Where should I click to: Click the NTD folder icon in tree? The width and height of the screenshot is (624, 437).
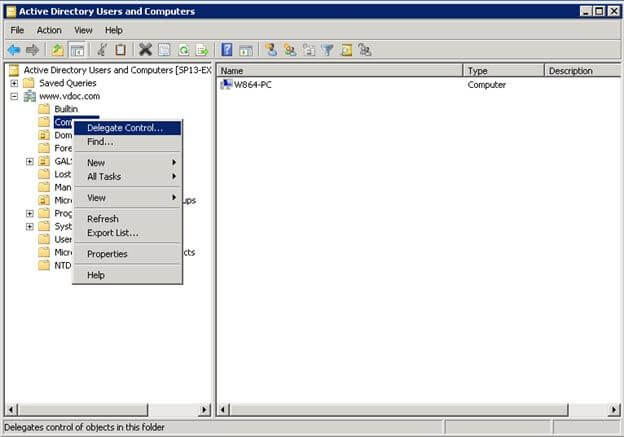tap(44, 265)
